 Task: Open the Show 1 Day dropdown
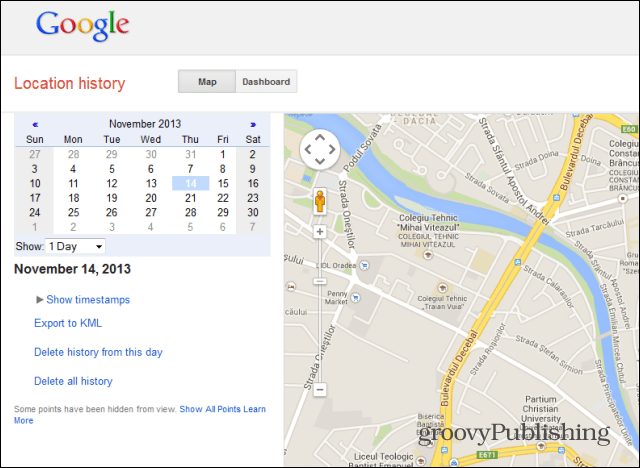tap(75, 246)
